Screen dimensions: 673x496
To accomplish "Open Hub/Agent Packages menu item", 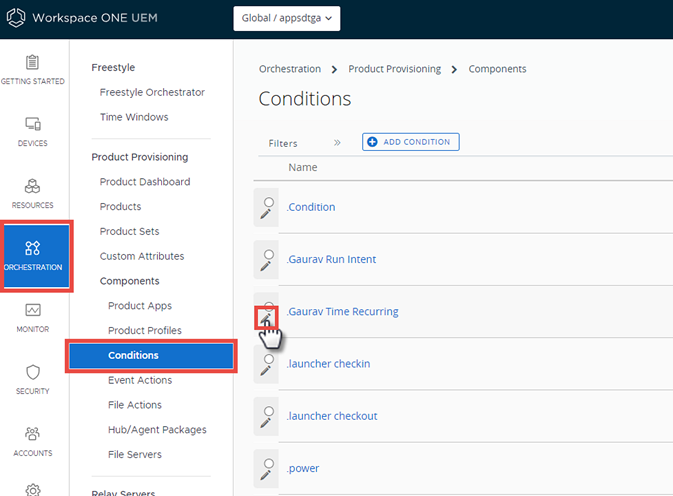I will tap(157, 430).
